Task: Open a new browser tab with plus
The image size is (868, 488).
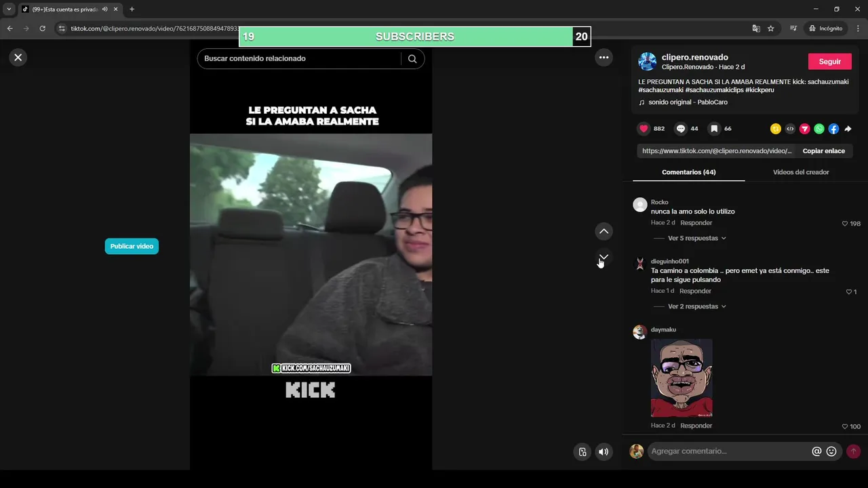Action: [x=132, y=9]
